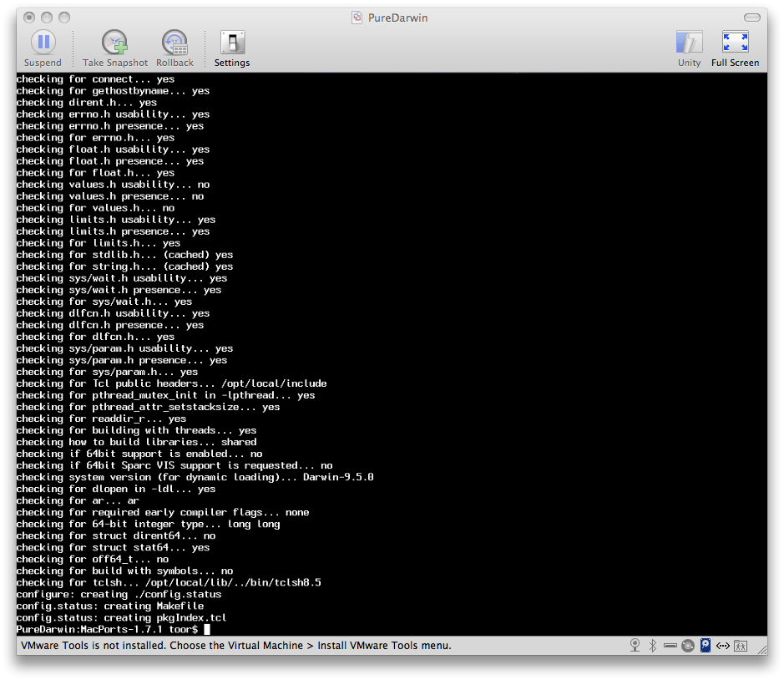
Task: Switch to Unity view mode
Action: pos(689,48)
